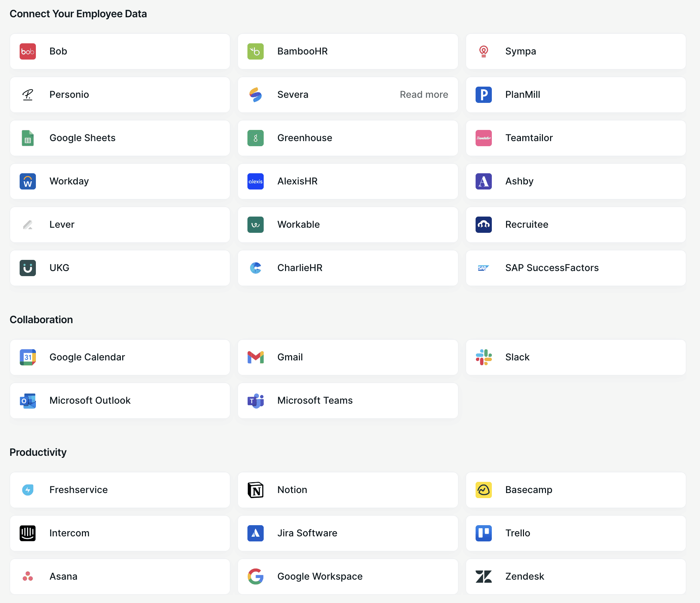Click the Workday logo icon
700x603 pixels.
tap(28, 181)
